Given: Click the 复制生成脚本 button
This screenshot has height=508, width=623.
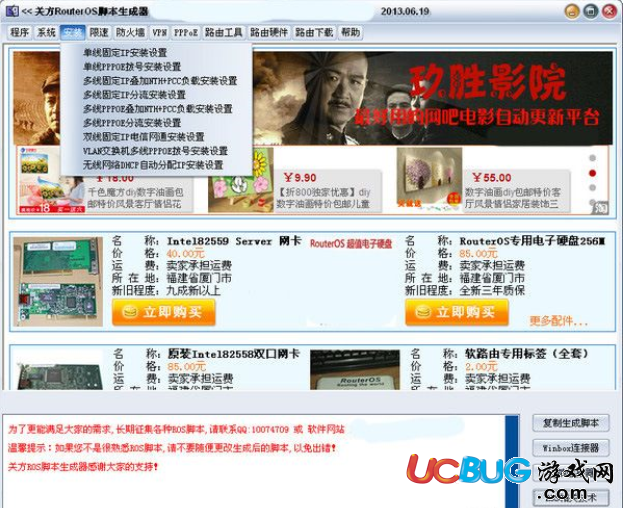Looking at the screenshot, I should point(571,423).
